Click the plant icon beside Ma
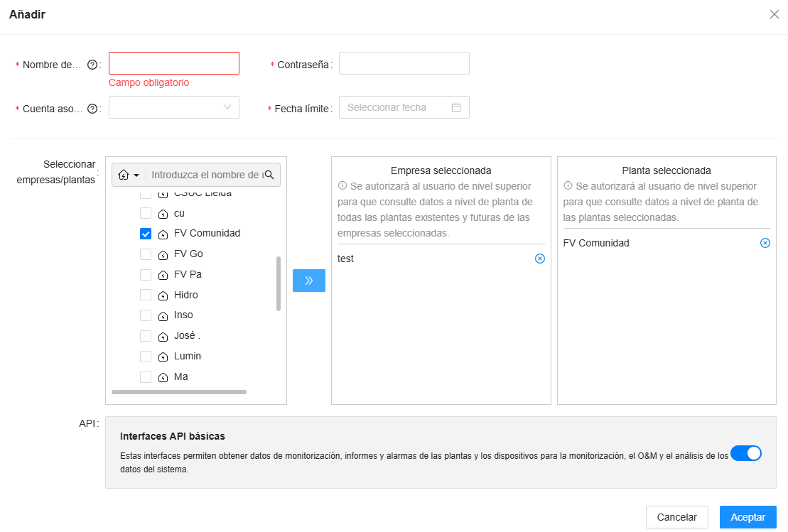Image resolution: width=788 pixels, height=532 pixels. point(163,377)
